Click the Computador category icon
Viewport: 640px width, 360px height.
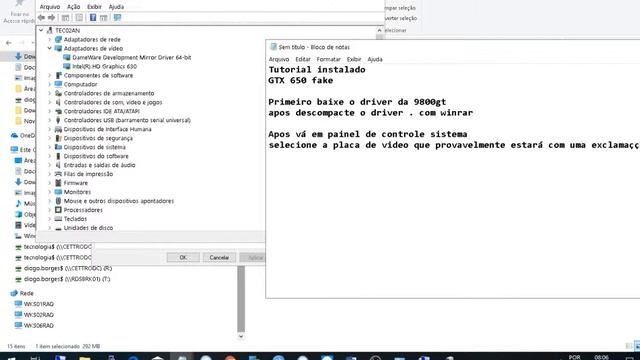(58, 84)
